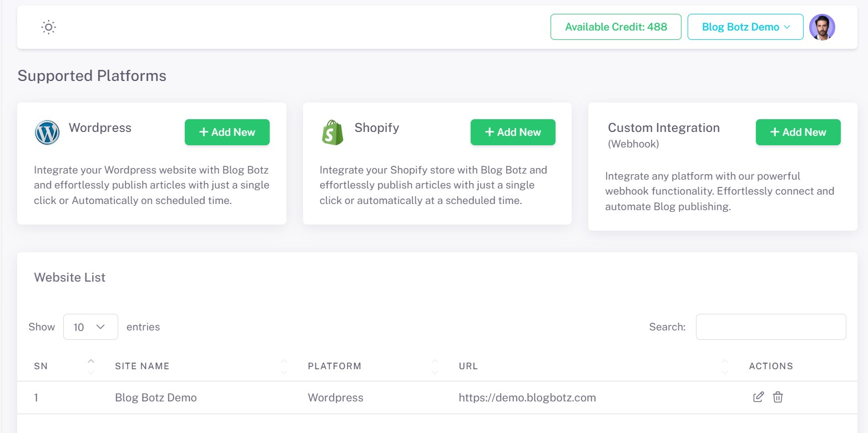Add a new Wordpress integration
Image resolution: width=868 pixels, height=433 pixels.
(227, 133)
